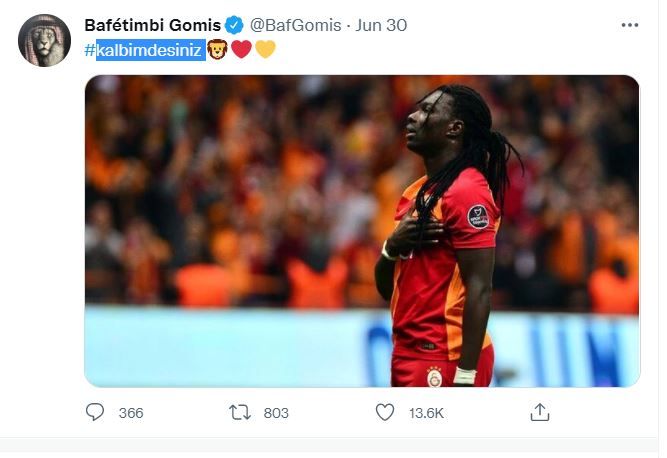This screenshot has width=667, height=458.
Task: Click the reply speech bubble icon
Action: point(94,412)
